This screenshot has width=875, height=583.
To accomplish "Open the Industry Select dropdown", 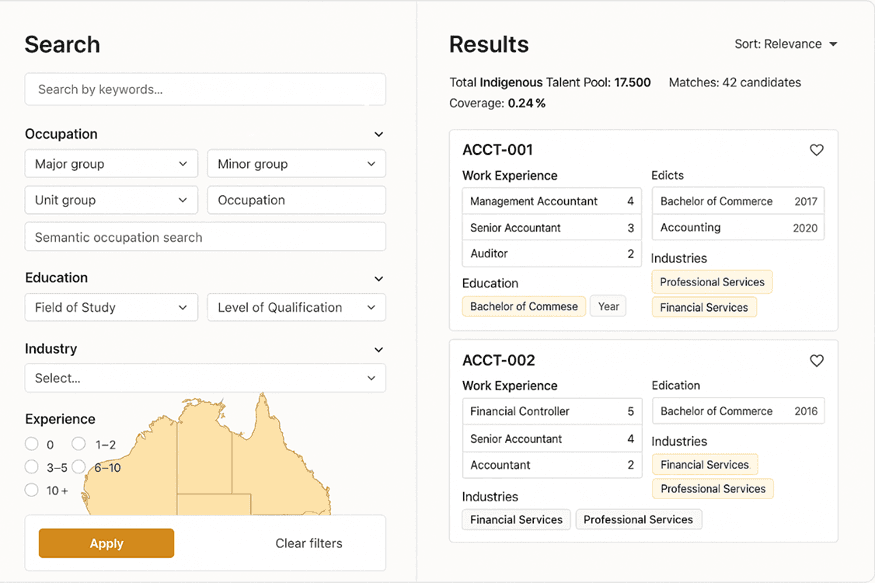I will 204,378.
